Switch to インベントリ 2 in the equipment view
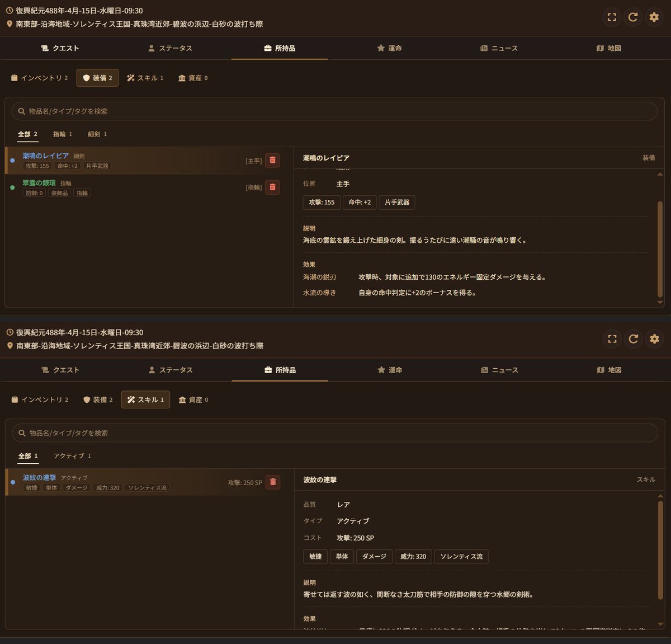The image size is (671, 644). pos(39,78)
